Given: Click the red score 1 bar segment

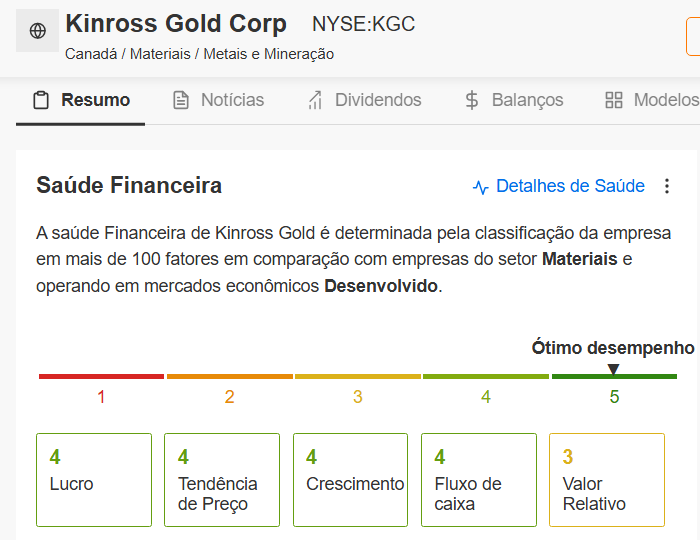Looking at the screenshot, I should tap(101, 376).
